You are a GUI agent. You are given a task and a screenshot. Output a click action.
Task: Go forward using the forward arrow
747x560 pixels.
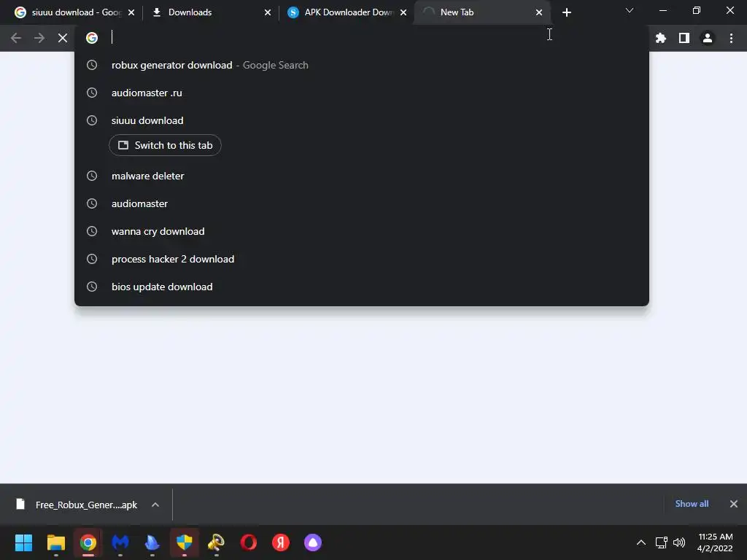pyautogui.click(x=39, y=38)
